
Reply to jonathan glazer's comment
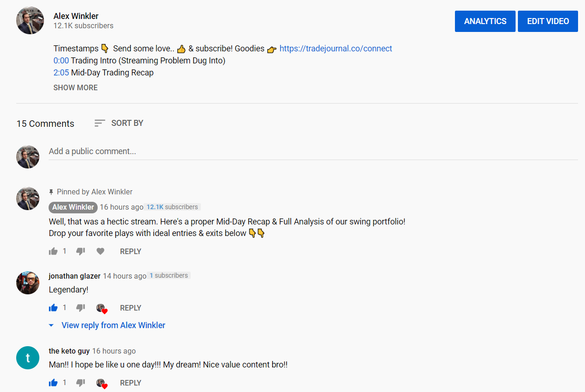[x=131, y=307]
